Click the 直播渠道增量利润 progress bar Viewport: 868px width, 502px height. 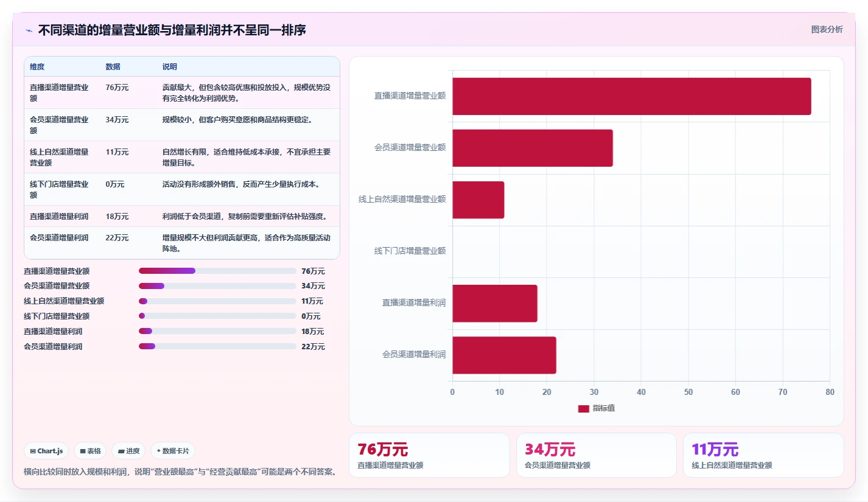pyautogui.click(x=217, y=331)
